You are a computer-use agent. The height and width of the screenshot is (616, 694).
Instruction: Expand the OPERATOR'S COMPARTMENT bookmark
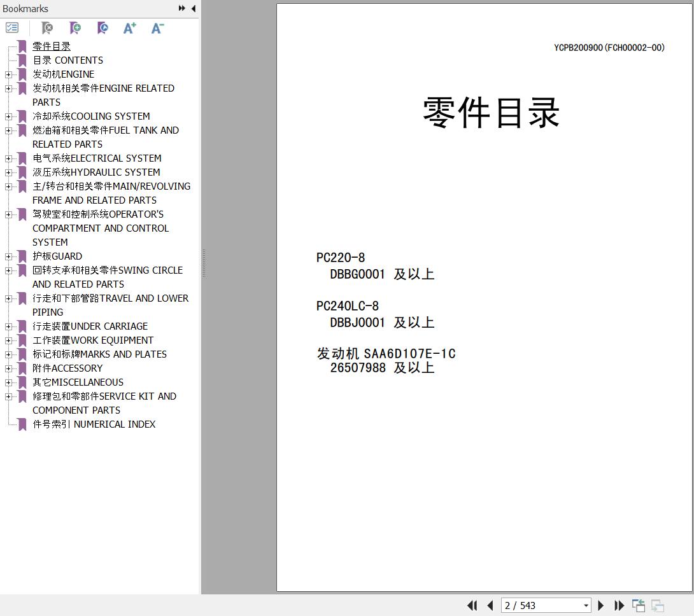point(8,214)
